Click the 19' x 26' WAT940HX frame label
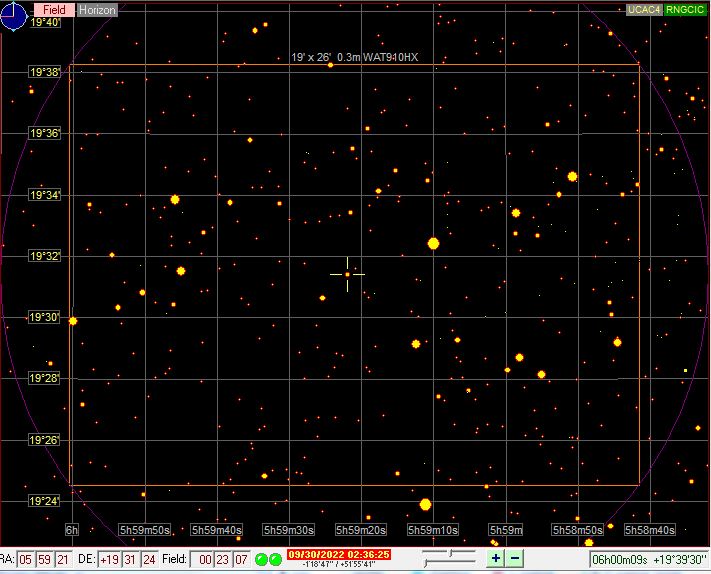 [x=354, y=58]
